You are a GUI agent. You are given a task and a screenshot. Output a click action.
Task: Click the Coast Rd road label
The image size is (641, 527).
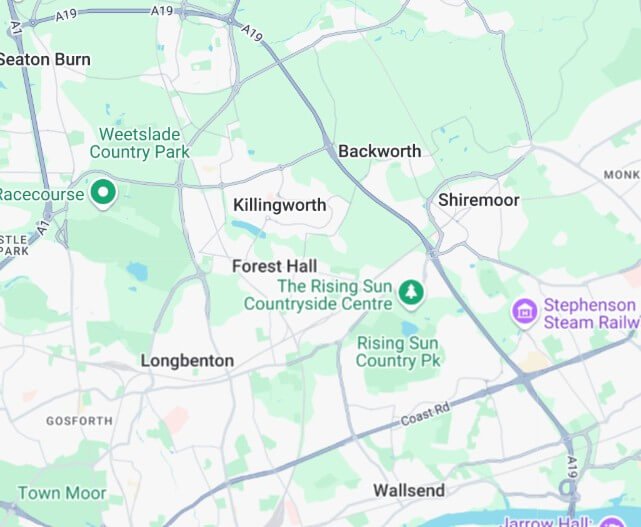coord(425,414)
